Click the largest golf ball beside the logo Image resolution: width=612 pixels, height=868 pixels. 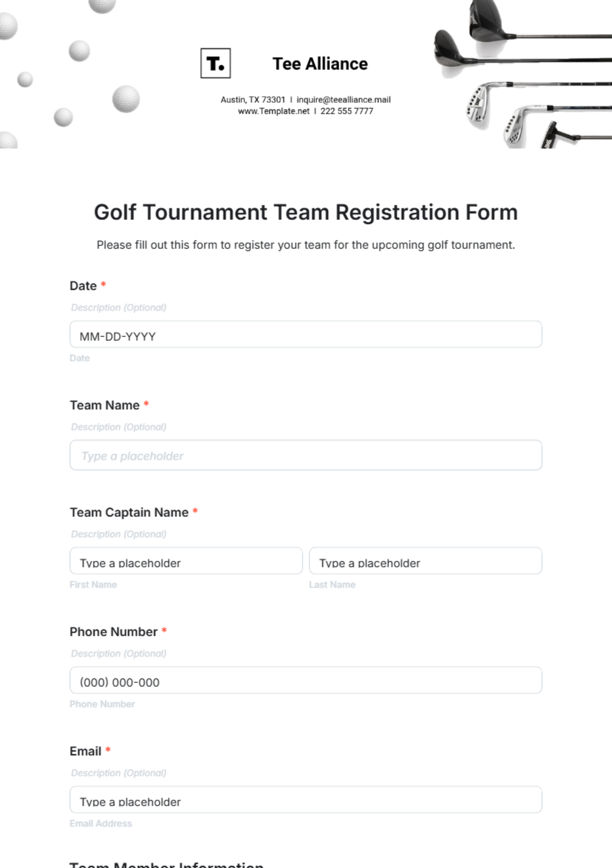coord(125,98)
